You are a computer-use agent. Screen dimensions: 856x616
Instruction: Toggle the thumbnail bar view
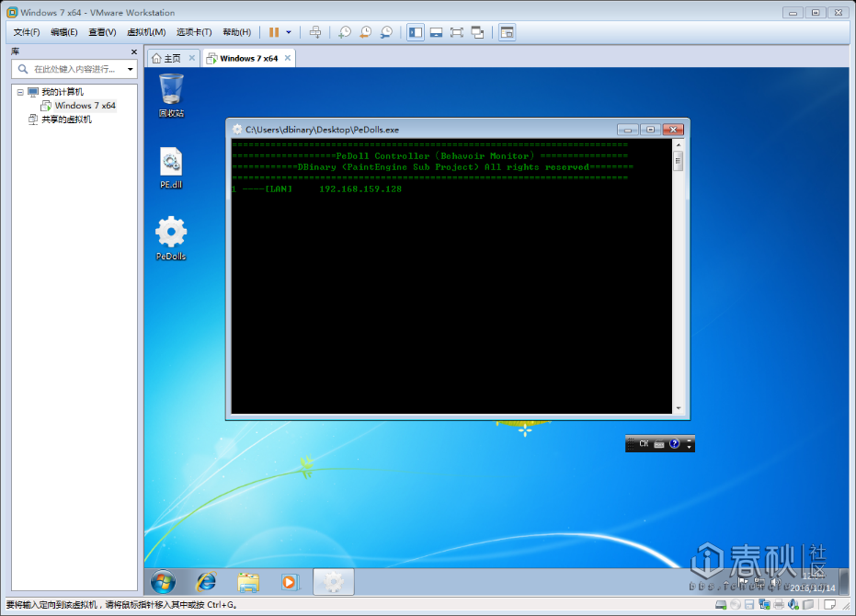(436, 32)
